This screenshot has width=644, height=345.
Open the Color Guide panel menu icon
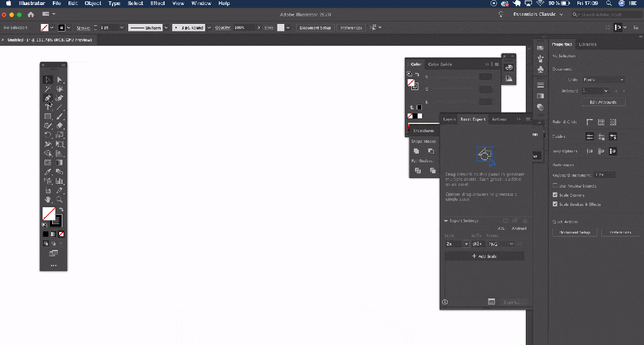pos(497,64)
